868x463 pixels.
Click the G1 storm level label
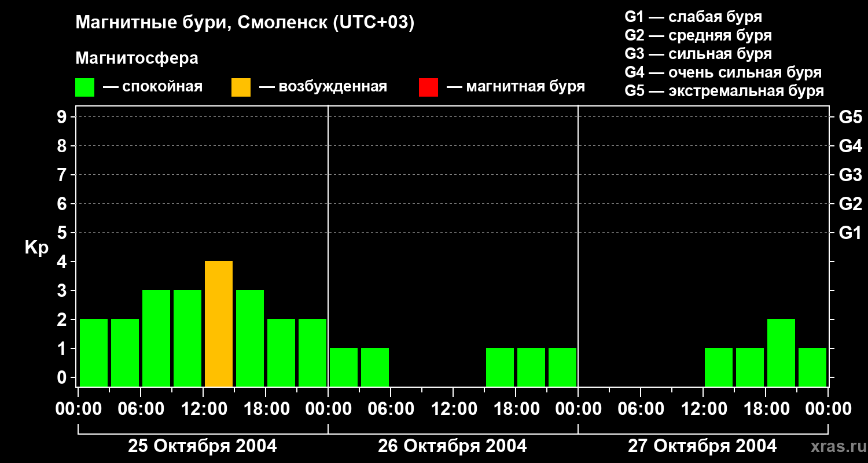click(850, 233)
